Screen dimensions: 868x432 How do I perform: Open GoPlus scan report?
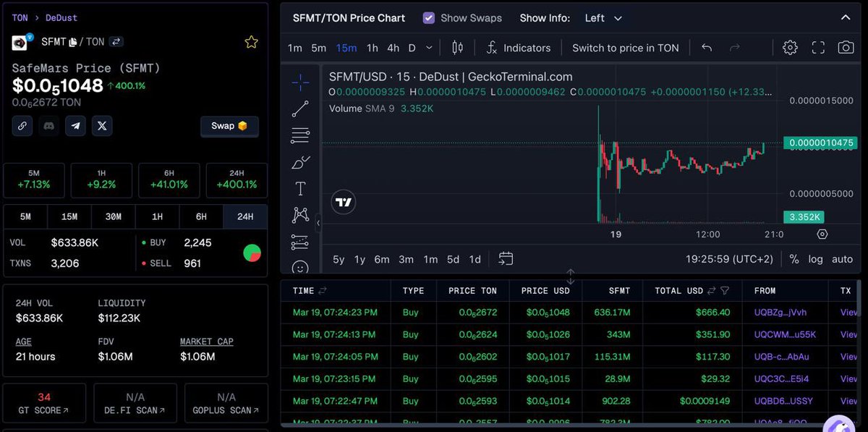(x=226, y=404)
